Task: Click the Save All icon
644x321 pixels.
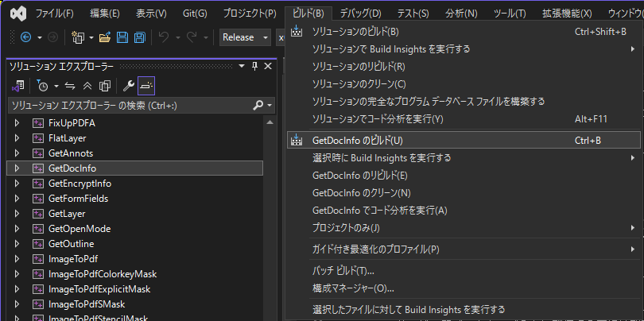Action: [139, 37]
